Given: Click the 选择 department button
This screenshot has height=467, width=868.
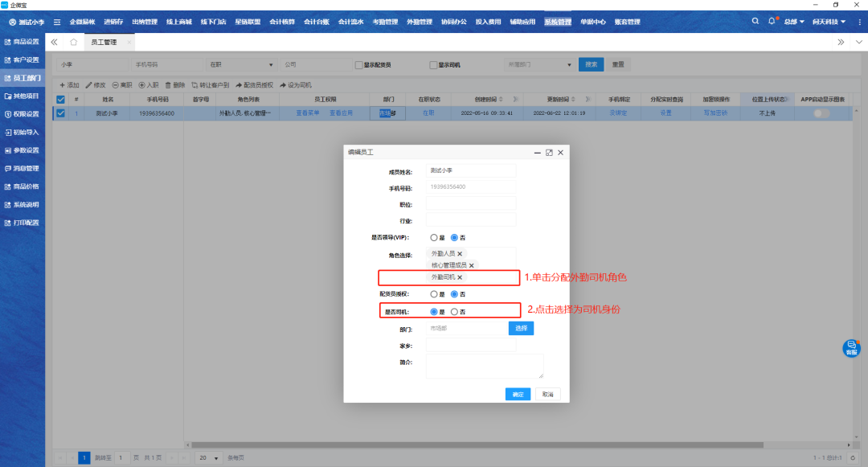Looking at the screenshot, I should click(x=521, y=328).
